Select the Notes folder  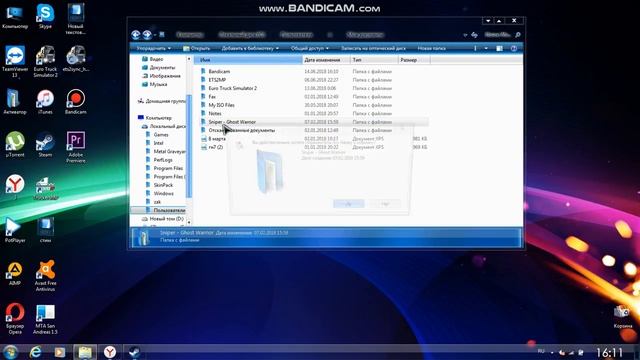pos(214,113)
